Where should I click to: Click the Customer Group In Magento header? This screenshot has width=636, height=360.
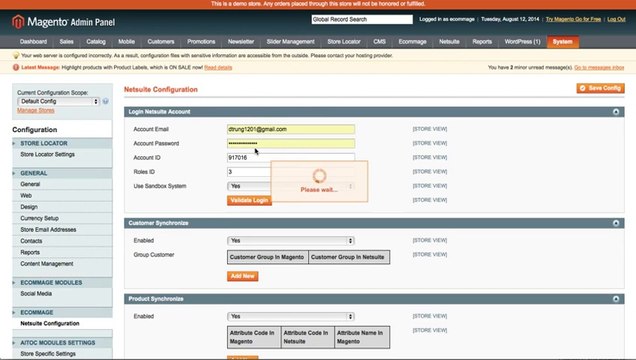point(268,257)
